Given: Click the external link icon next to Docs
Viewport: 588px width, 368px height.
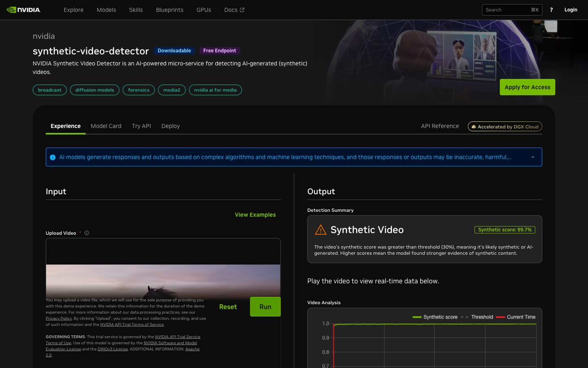Looking at the screenshot, I should 242,10.
